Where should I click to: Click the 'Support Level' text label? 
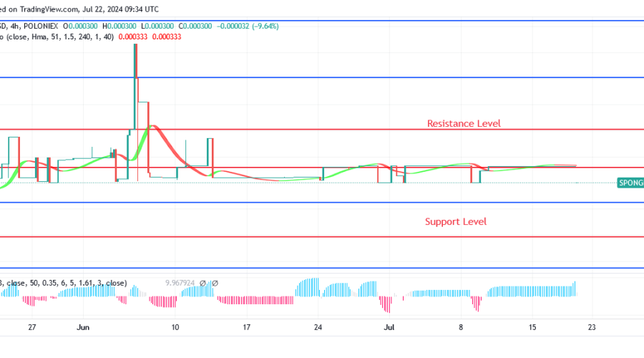click(456, 221)
